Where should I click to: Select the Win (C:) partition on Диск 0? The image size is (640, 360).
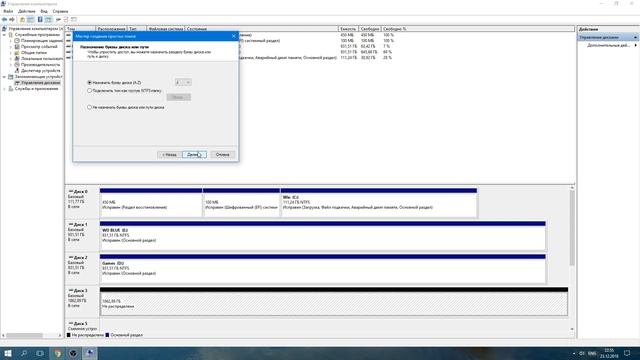click(379, 204)
